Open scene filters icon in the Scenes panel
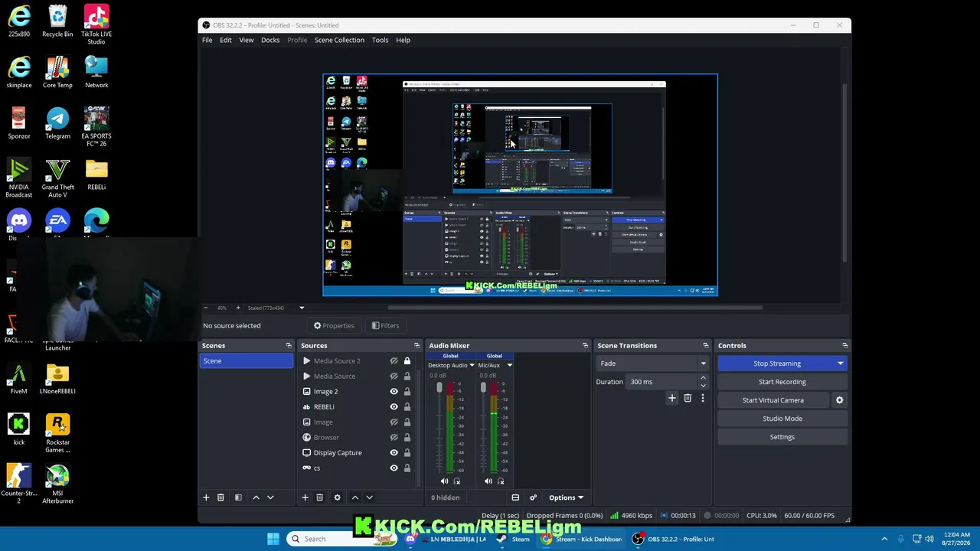The image size is (980, 551). [238, 497]
